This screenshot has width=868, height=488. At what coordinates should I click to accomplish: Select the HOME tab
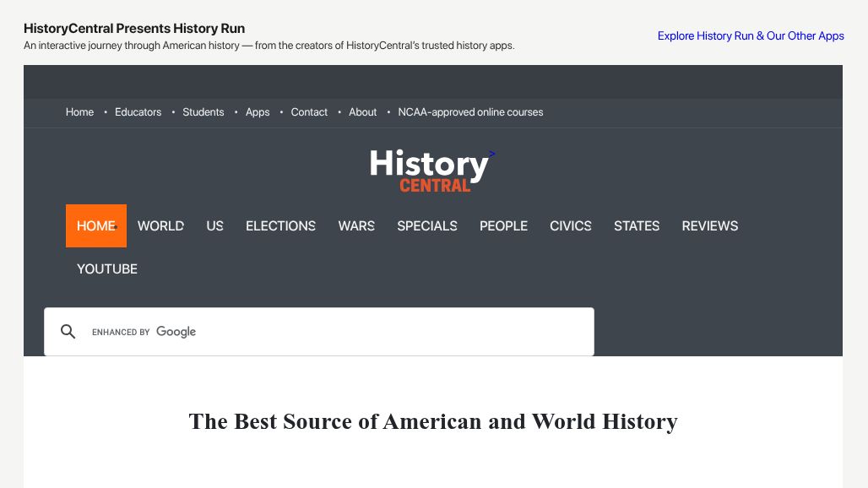point(95,225)
